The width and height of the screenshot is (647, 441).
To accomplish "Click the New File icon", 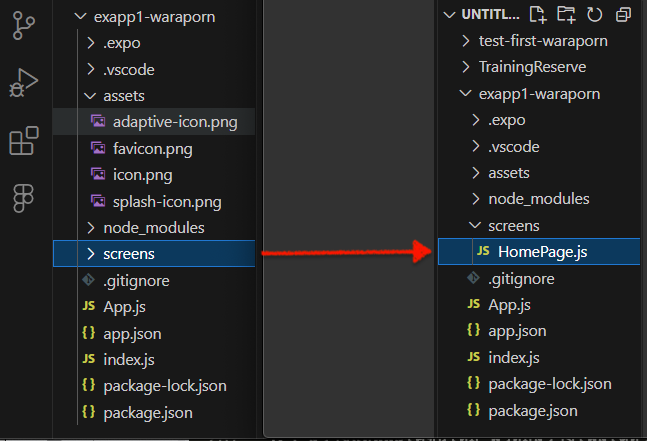I will tap(538, 14).
